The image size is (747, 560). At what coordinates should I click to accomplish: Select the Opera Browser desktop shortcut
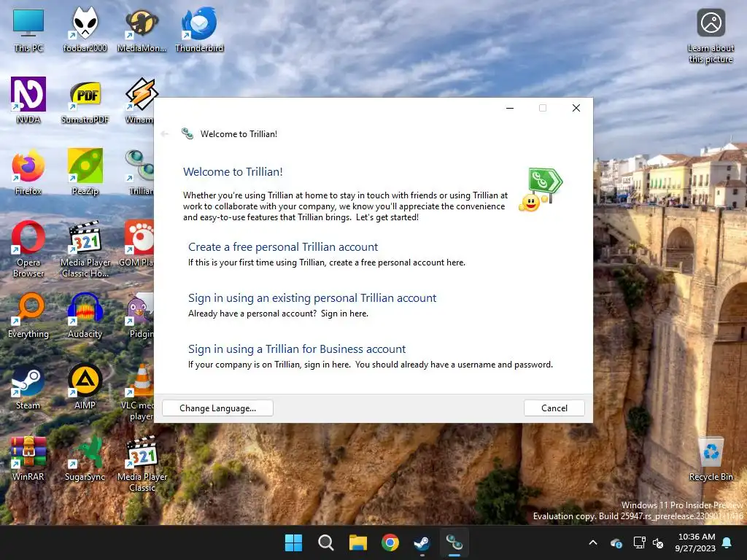point(28,249)
